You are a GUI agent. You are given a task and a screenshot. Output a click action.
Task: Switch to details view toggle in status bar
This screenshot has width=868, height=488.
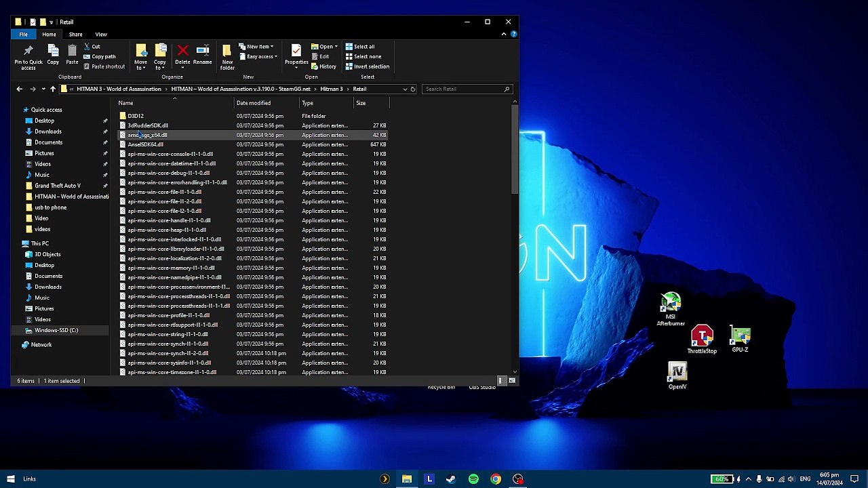(x=501, y=381)
